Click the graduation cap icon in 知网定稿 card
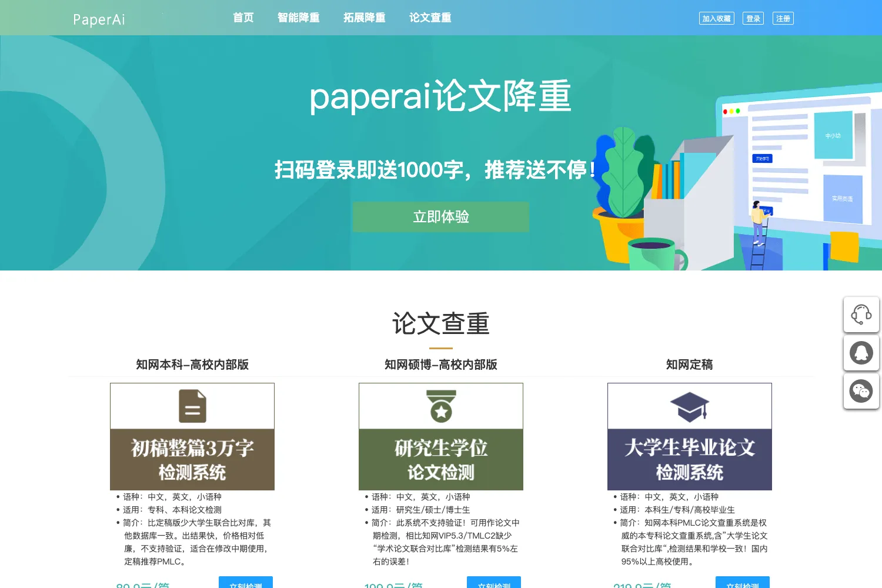882x588 pixels. [x=690, y=407]
